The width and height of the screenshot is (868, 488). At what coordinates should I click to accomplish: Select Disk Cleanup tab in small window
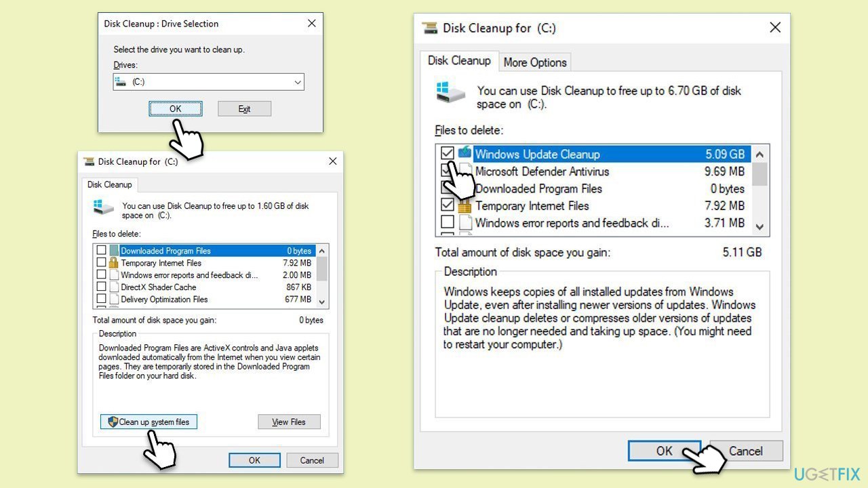coord(109,184)
